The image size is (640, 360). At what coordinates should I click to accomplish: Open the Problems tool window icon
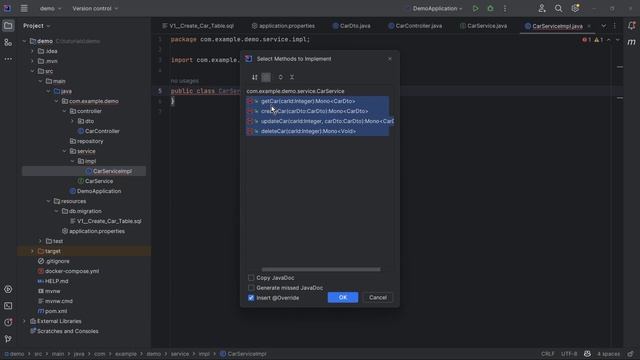(8, 322)
